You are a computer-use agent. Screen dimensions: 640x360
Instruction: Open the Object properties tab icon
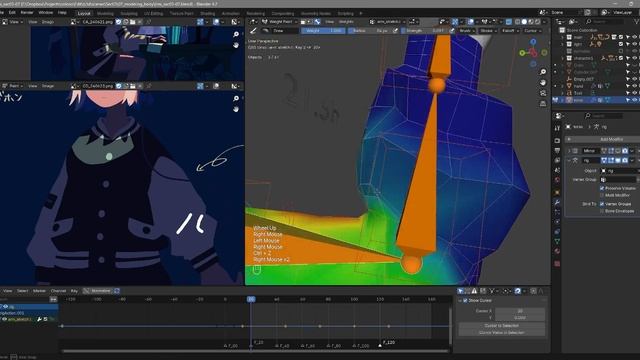(x=557, y=192)
